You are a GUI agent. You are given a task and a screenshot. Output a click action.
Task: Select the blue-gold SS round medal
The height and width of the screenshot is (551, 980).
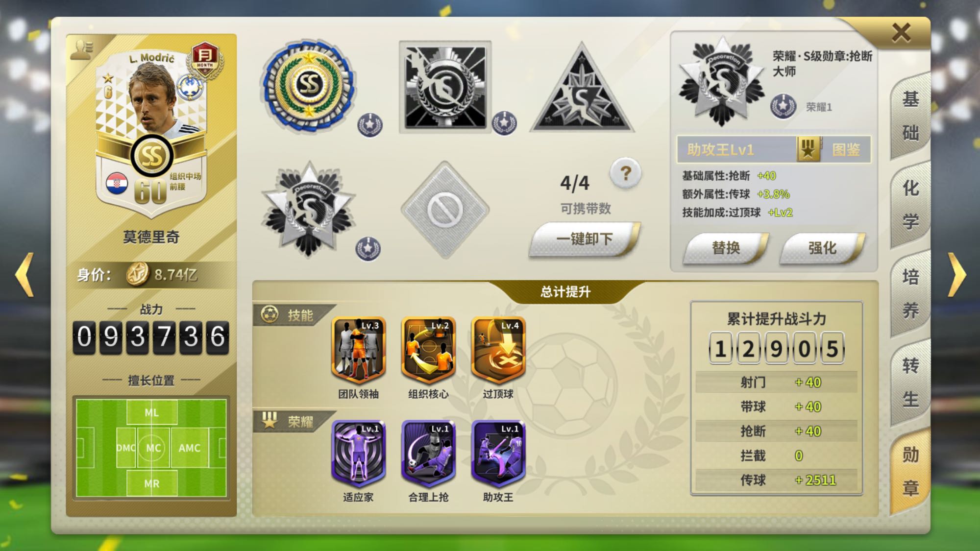pyautogui.click(x=309, y=86)
